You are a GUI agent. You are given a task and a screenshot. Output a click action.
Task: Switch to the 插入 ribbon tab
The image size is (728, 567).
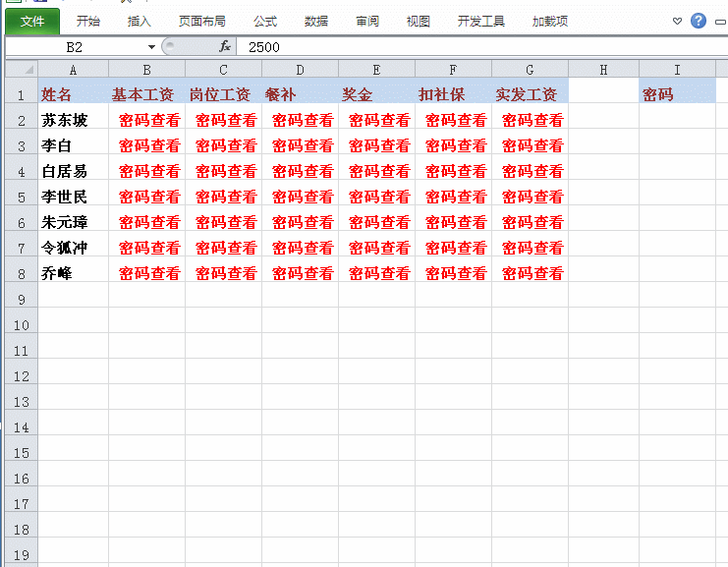point(140,22)
